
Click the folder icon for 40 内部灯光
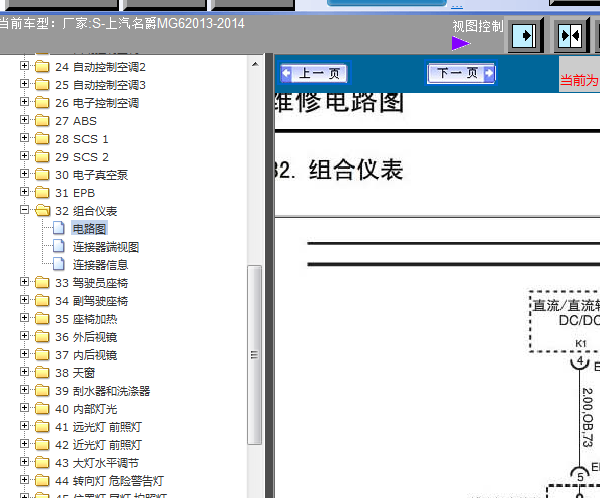(x=42, y=408)
